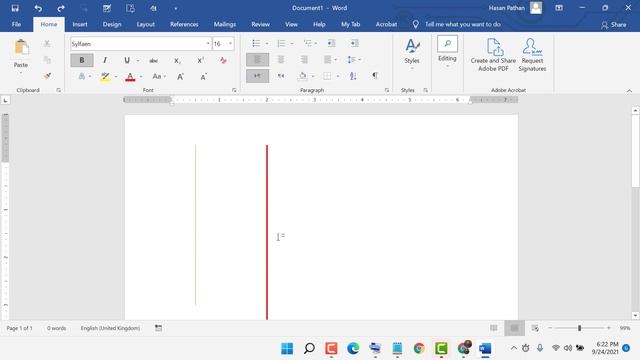The height and width of the screenshot is (360, 640).
Task: Select the Format Painter brush
Action: click(x=47, y=76)
